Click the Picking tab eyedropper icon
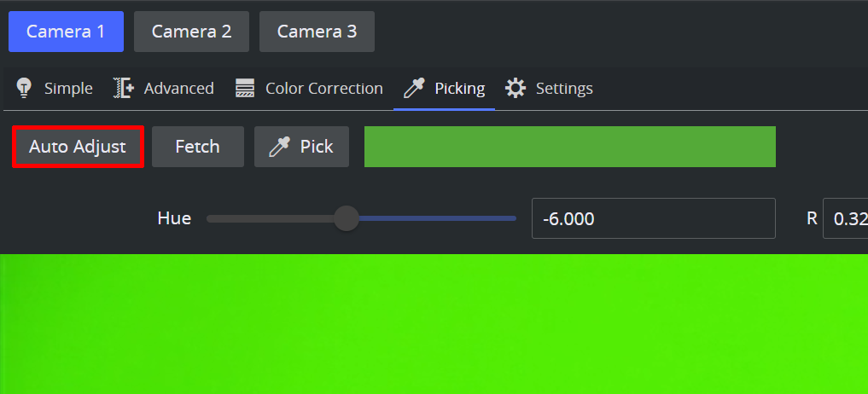The image size is (868, 394). point(414,88)
